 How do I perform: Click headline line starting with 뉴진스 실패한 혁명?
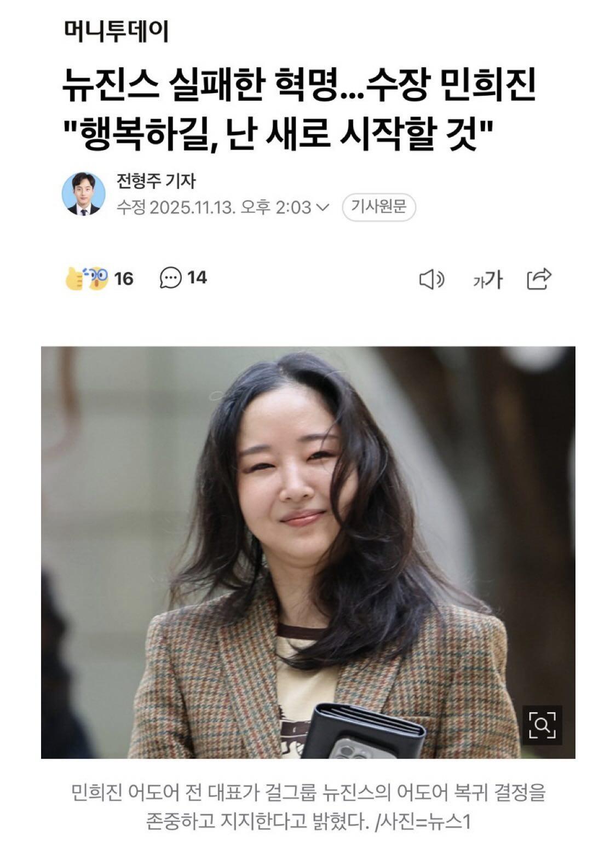tap(299, 86)
